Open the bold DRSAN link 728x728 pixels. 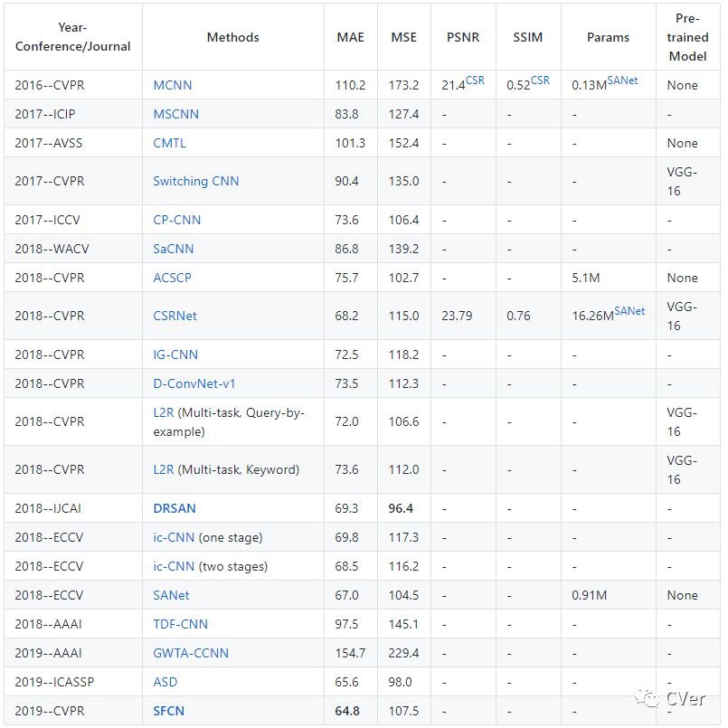(175, 508)
